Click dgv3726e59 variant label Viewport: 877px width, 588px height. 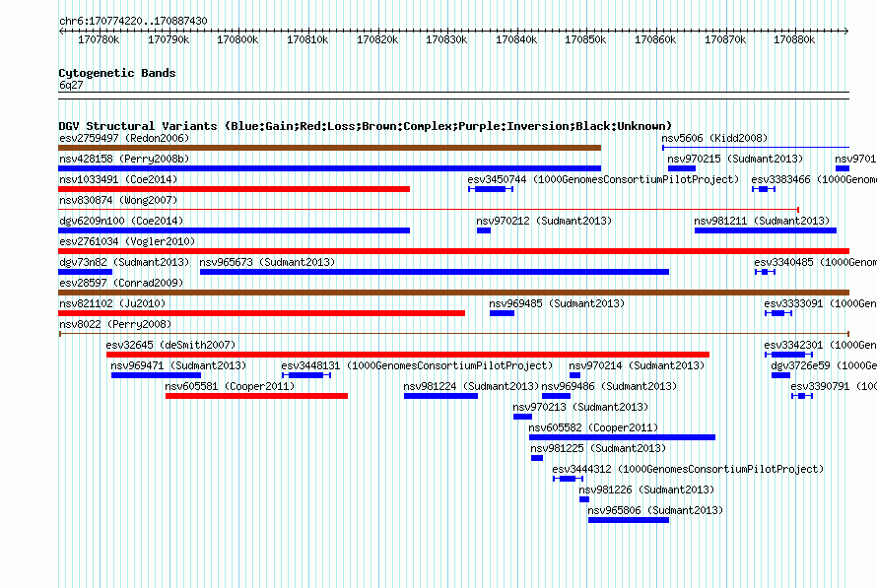824,365
